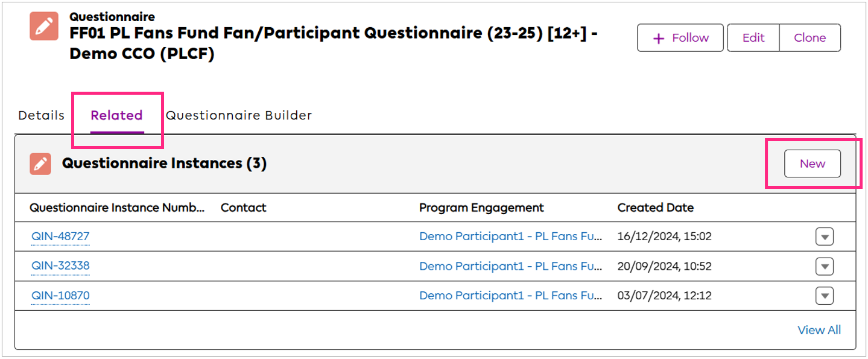Screen dimensions: 868x359
Task: Open the QIN-32338 record link
Action: pos(60,265)
